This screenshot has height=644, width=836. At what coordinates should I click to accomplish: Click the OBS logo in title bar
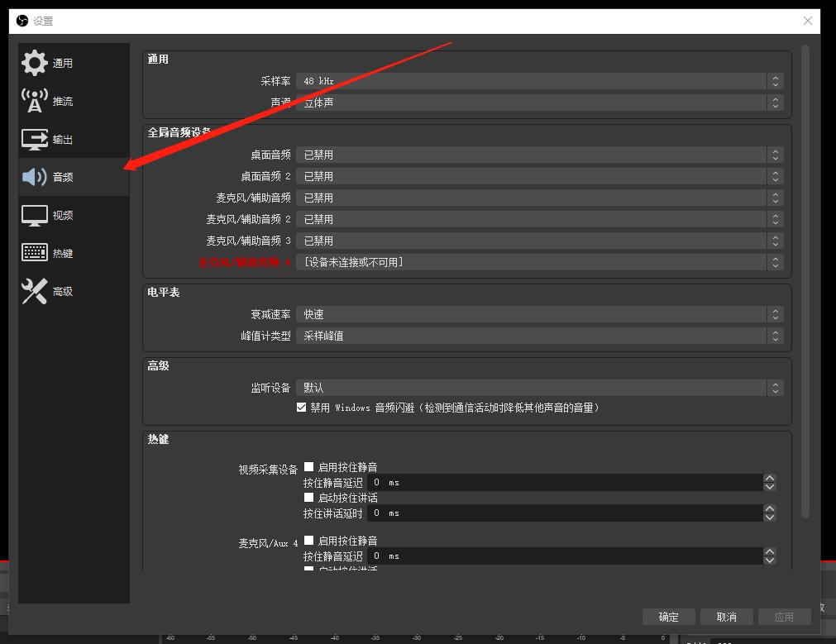point(21,21)
